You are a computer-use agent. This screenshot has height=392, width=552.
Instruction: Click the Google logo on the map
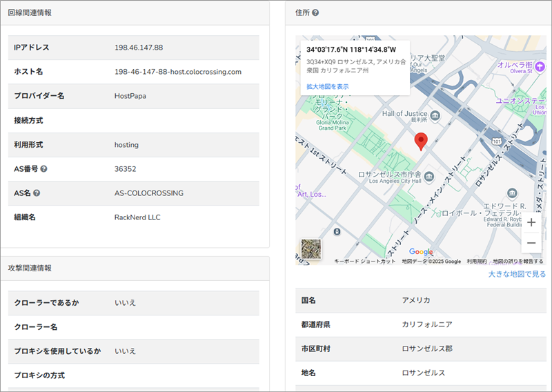click(421, 252)
